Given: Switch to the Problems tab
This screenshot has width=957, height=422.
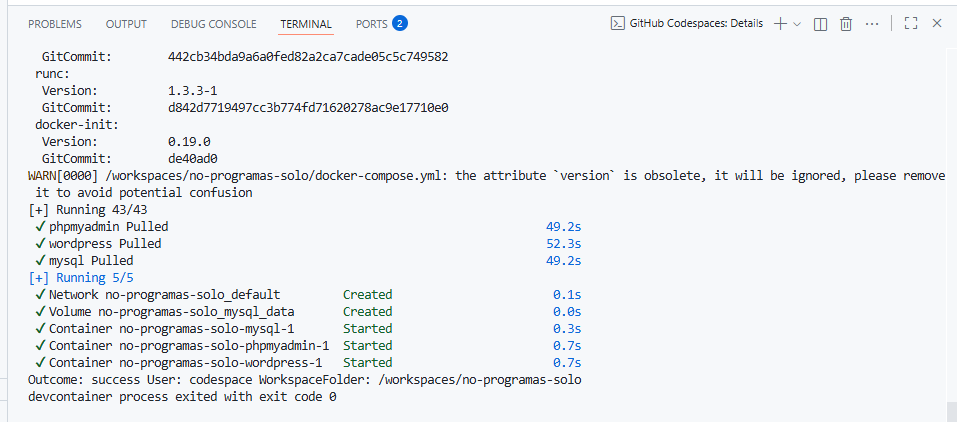Looking at the screenshot, I should pyautogui.click(x=55, y=23).
